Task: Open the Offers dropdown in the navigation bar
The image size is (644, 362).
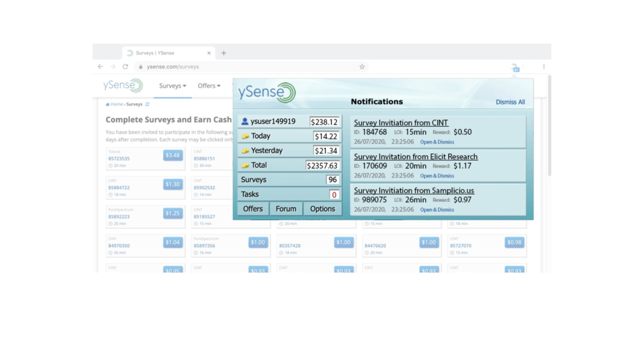Action: coord(208,86)
